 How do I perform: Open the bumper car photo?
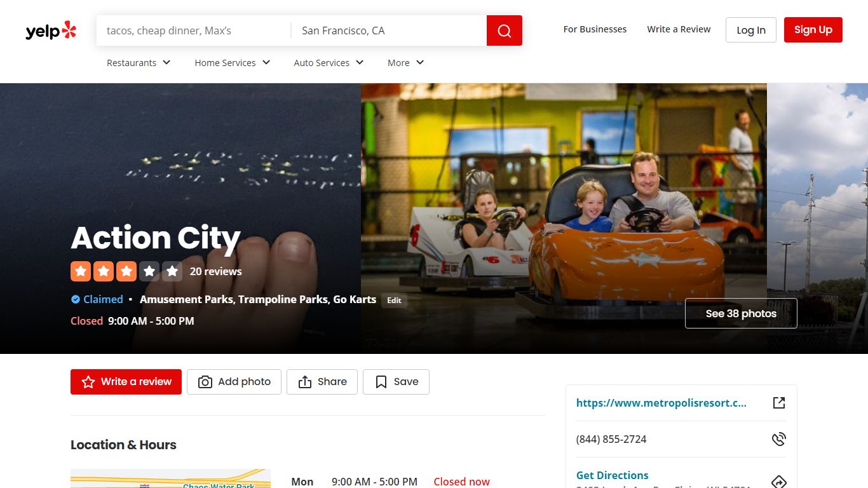click(x=564, y=218)
